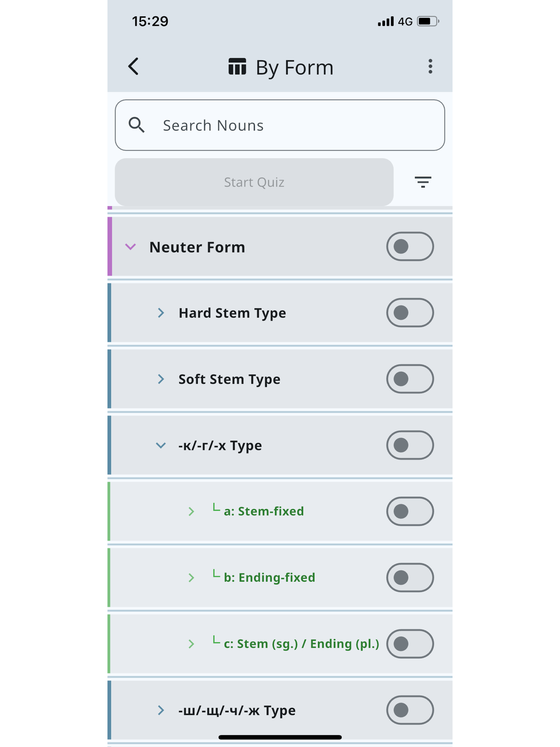560x747 pixels.
Task: Select the -к/-г/-х Type label
Action: (220, 445)
